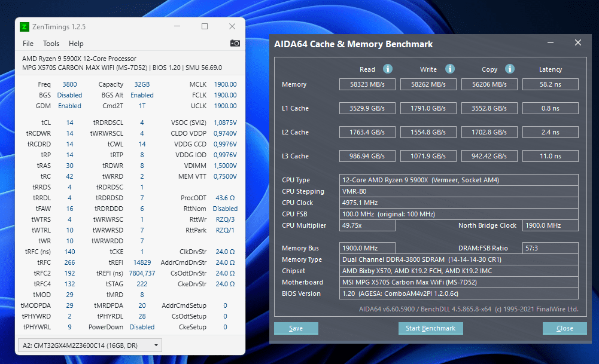The height and width of the screenshot is (364, 599).
Task: Click the Read column info icon in AIDA64
Action: [x=388, y=69]
